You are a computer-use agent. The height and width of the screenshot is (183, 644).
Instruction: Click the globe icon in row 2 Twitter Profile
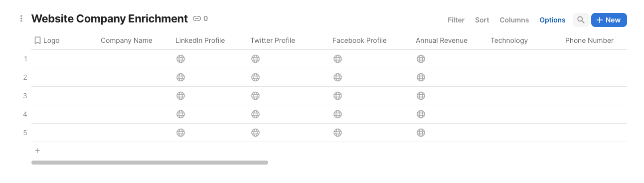click(x=255, y=77)
